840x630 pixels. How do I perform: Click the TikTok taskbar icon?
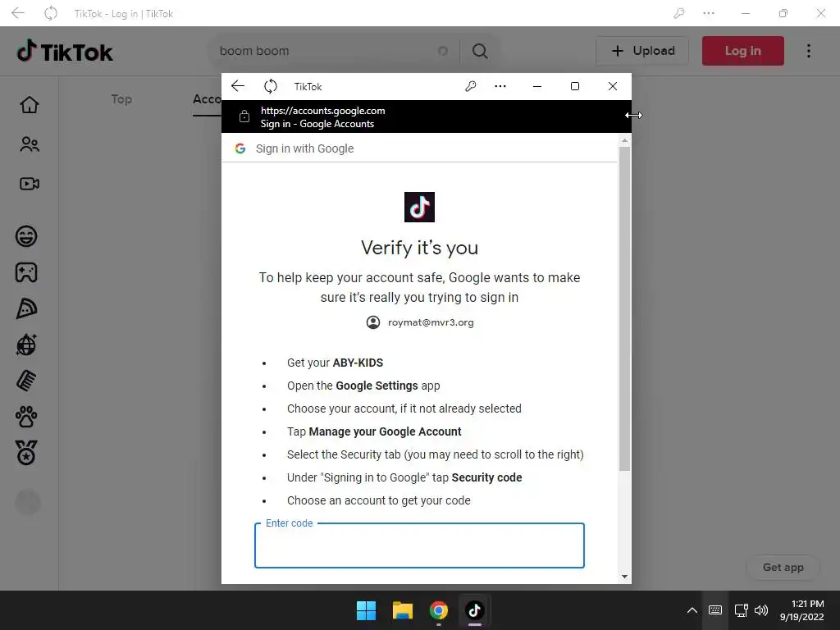click(x=475, y=610)
